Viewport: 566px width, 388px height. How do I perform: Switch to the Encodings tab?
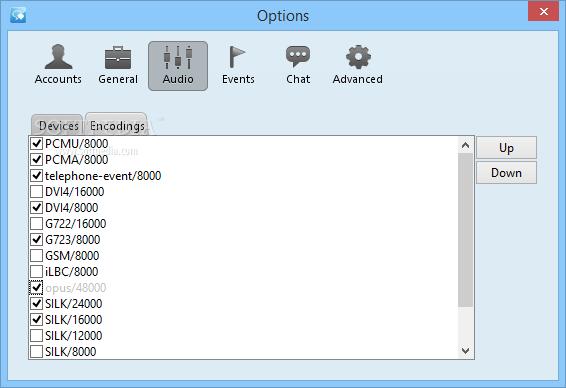[x=116, y=125]
